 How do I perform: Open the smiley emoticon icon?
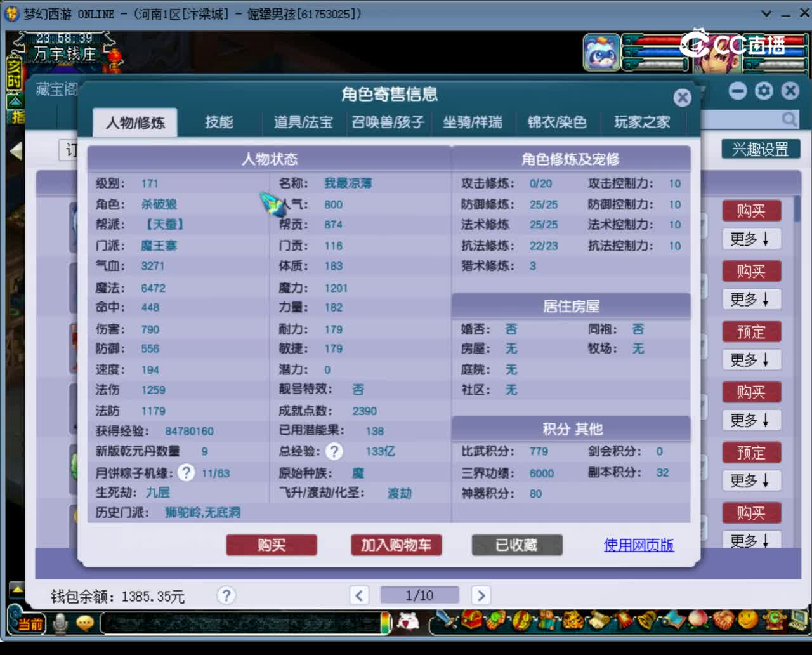[x=749, y=619]
